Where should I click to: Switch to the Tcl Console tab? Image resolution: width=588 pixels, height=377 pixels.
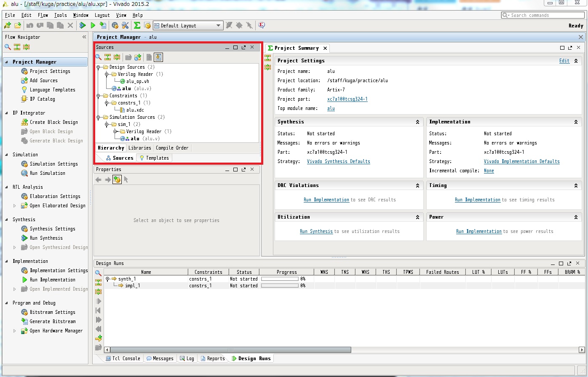123,358
